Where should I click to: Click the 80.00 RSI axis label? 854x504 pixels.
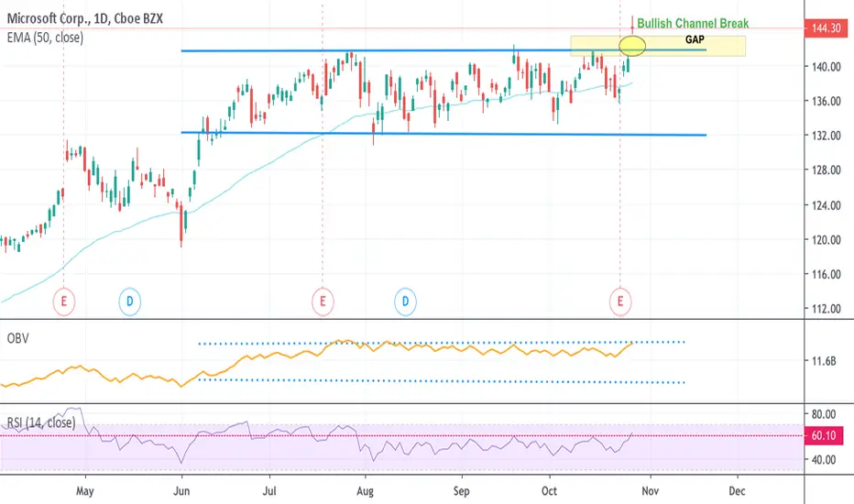824,414
